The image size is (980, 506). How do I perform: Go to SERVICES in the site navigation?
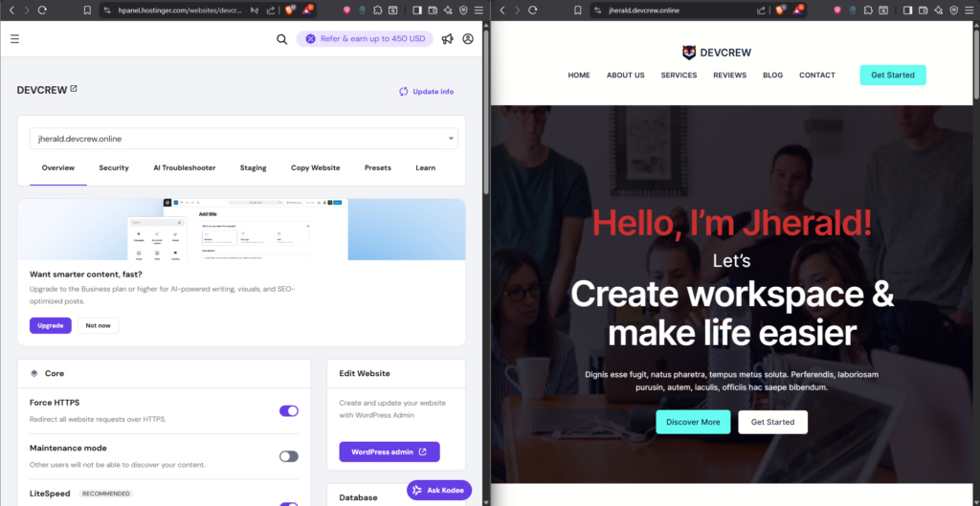[679, 75]
